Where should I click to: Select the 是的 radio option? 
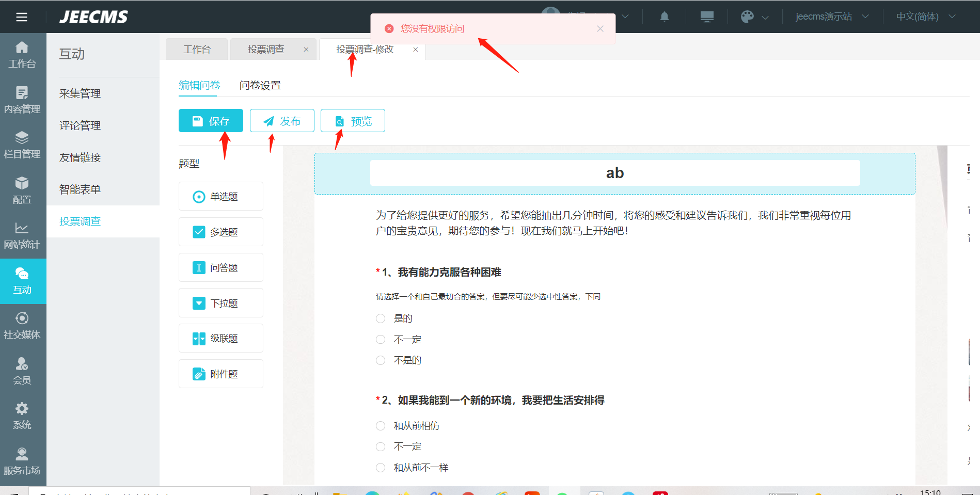381,318
